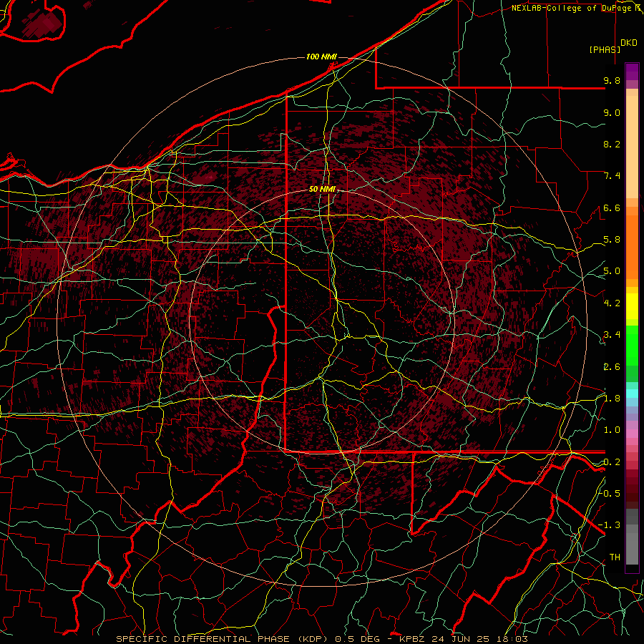Click the -0.5 scale value

[610, 493]
